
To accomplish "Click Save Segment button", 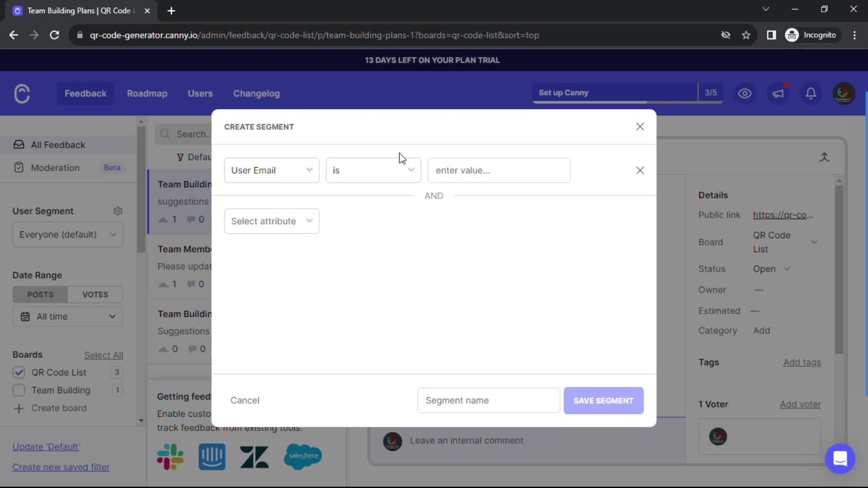I will coord(604,400).
